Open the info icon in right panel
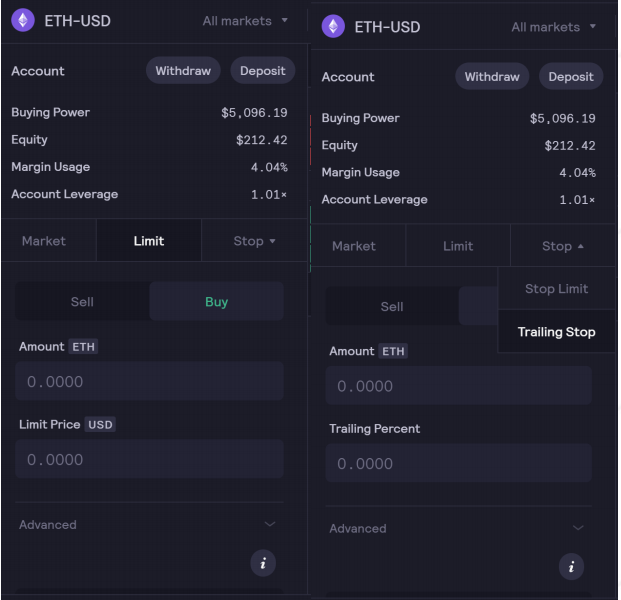This screenshot has width=621, height=600. (571, 567)
